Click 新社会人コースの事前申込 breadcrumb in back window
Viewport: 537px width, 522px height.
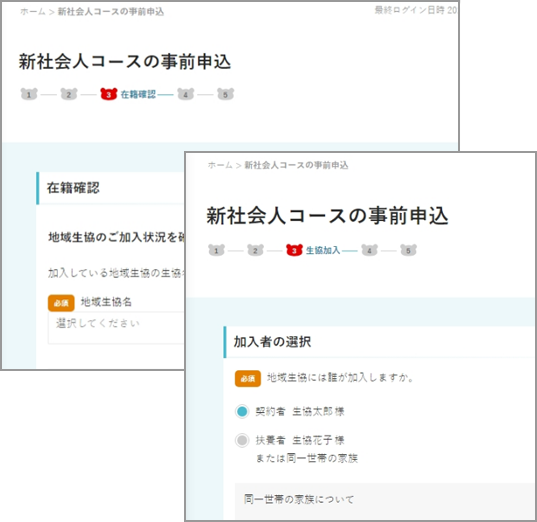pyautogui.click(x=111, y=12)
